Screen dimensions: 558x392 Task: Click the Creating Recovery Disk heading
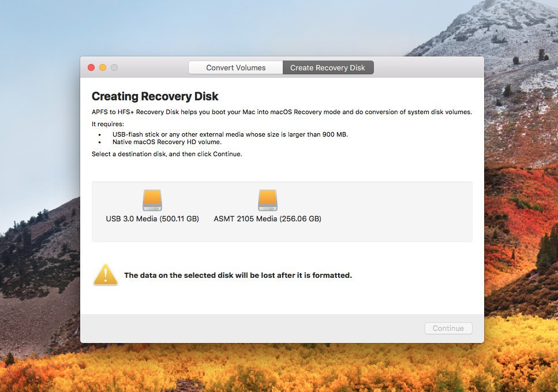pos(155,96)
